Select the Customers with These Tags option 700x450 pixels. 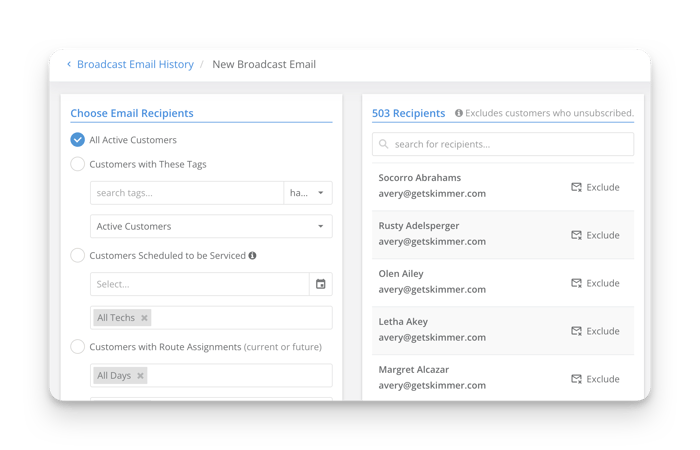tap(78, 164)
